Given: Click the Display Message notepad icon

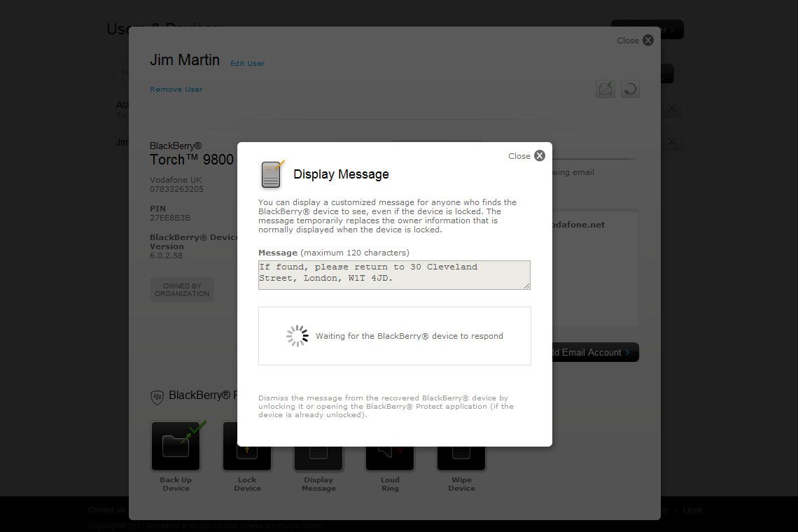Looking at the screenshot, I should (x=272, y=174).
